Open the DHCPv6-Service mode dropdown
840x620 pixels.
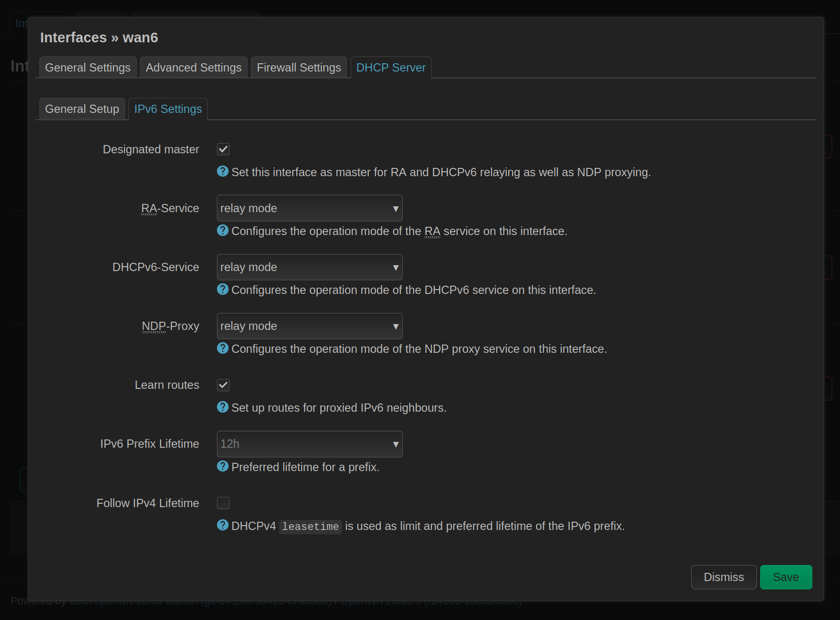[x=310, y=267]
